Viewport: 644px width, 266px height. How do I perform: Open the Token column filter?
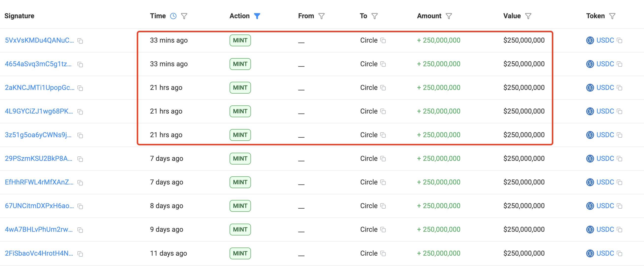[x=612, y=16]
